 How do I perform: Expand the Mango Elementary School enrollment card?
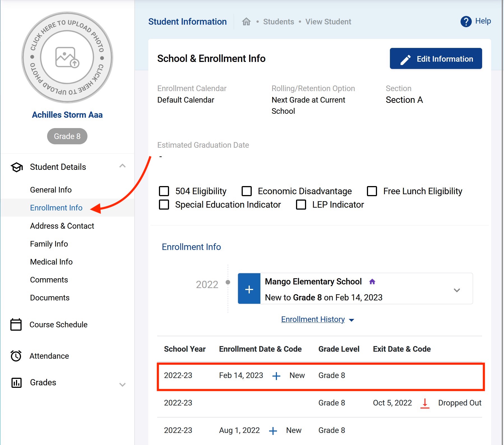[x=457, y=290]
